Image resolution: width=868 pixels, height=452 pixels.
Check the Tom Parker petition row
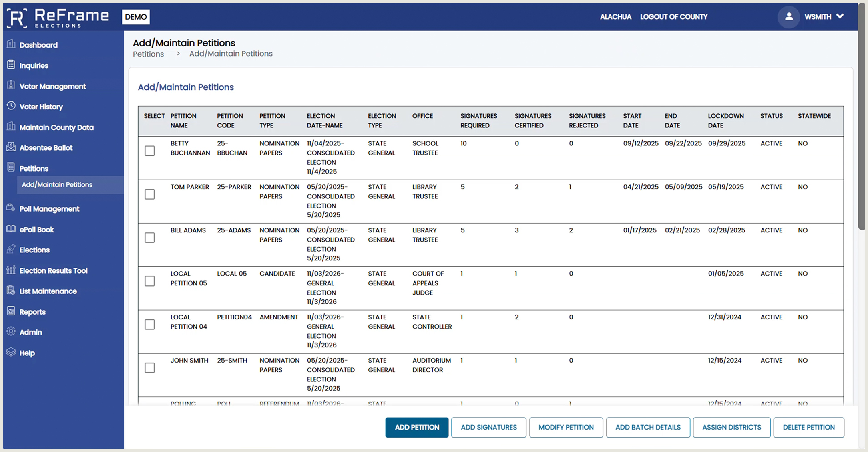[150, 194]
